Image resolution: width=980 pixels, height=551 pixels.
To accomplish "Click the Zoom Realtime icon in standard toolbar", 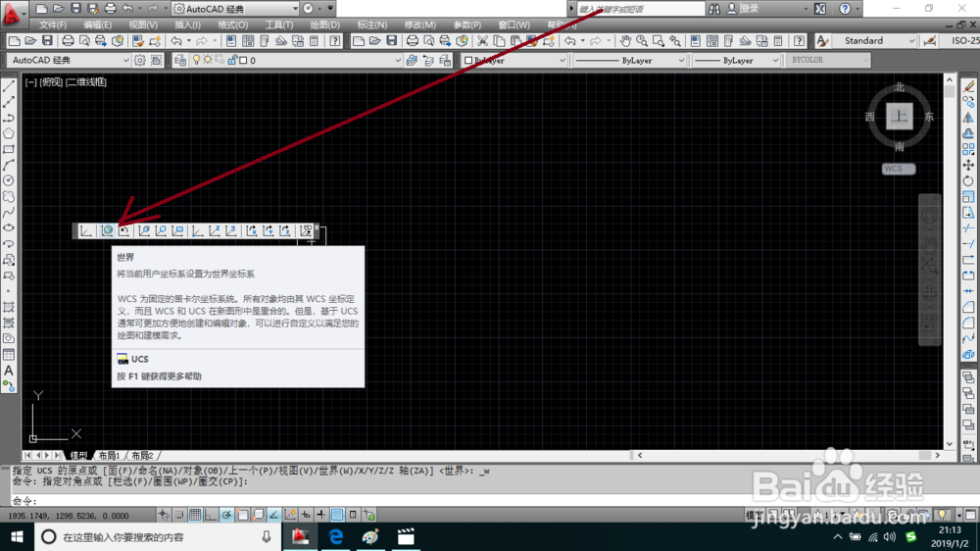I will point(642,40).
